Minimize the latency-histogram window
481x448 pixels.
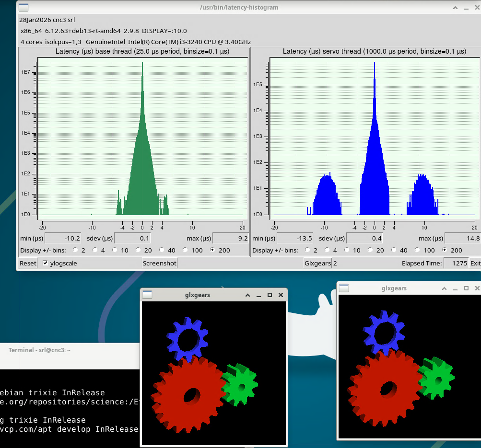click(466, 7)
